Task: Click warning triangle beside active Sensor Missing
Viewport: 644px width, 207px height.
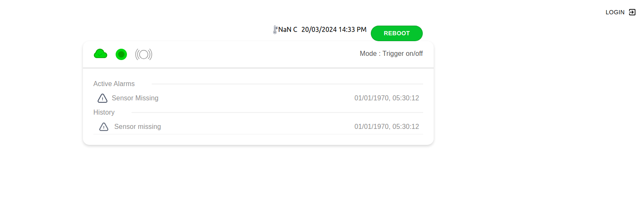Action: click(x=103, y=98)
